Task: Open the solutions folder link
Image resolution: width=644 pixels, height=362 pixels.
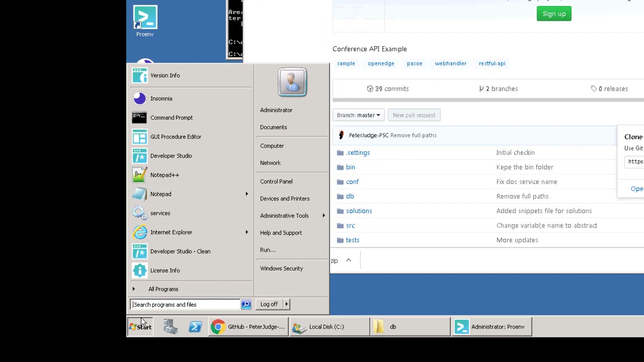Action: click(x=359, y=211)
